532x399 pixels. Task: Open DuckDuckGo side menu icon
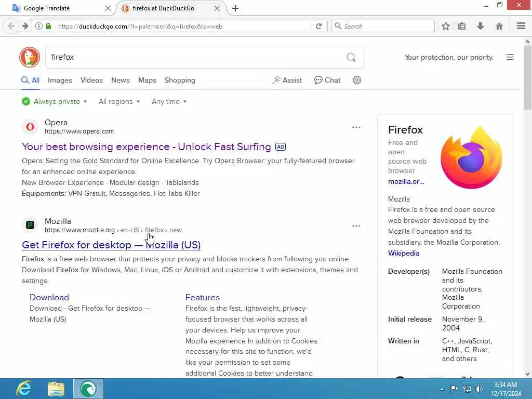point(510,57)
